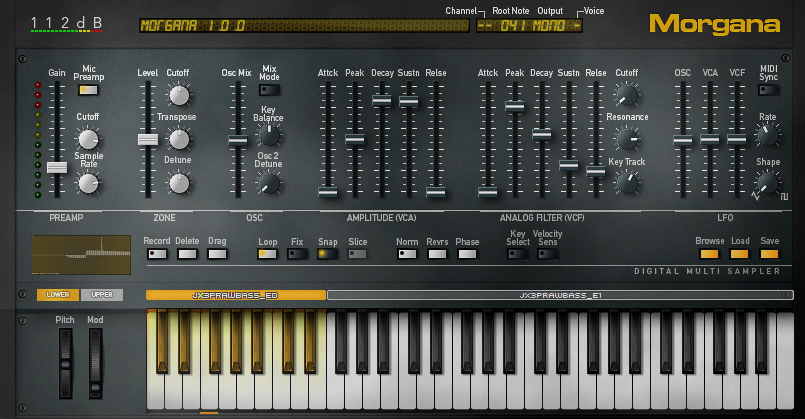
Task: Click the VCA Decay slider handle
Action: 381,100
